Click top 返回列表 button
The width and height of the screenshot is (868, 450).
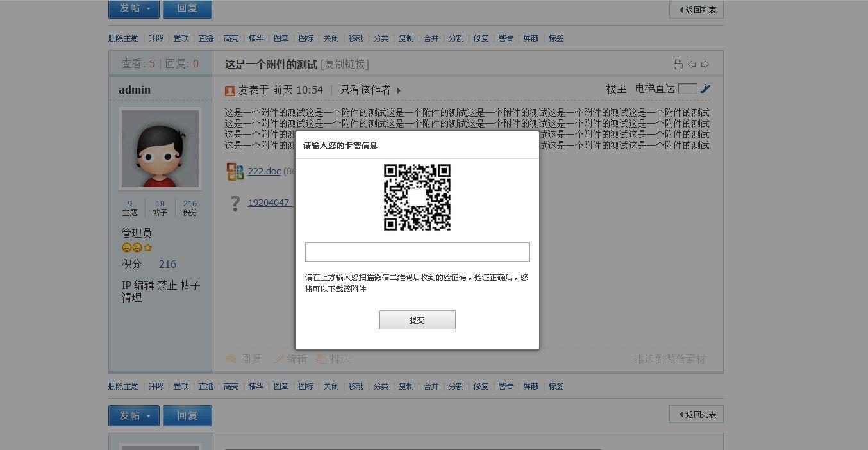(x=697, y=10)
